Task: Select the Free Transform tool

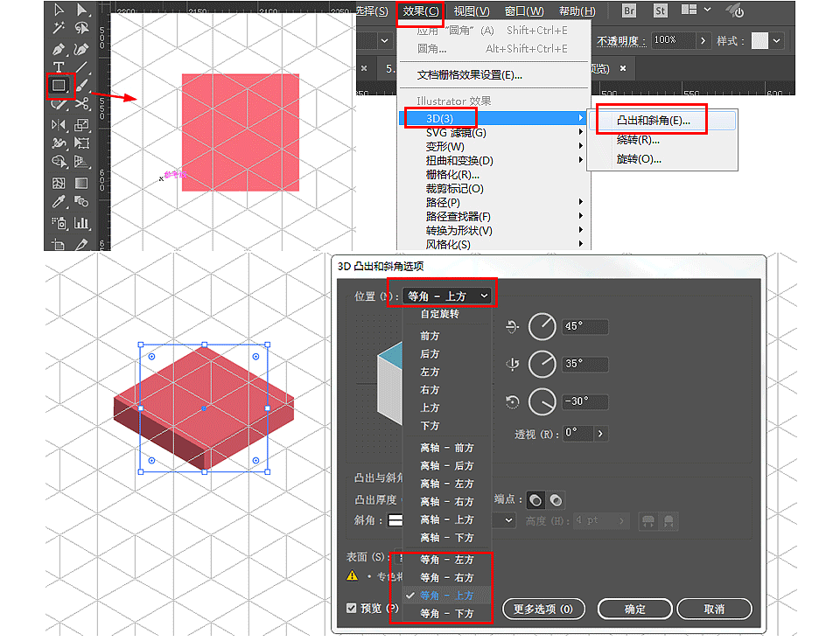Action: coord(81,143)
